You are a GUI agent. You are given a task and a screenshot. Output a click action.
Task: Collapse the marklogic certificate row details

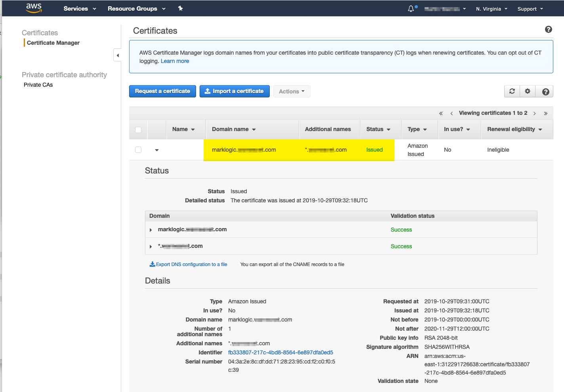click(x=157, y=150)
